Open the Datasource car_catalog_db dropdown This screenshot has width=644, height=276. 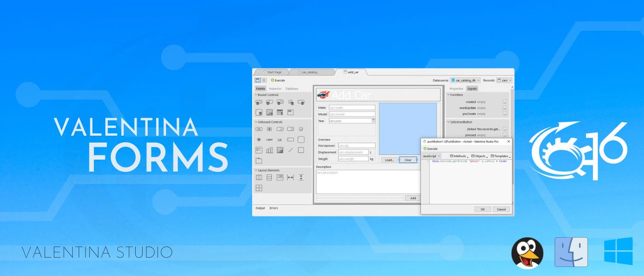click(x=465, y=80)
